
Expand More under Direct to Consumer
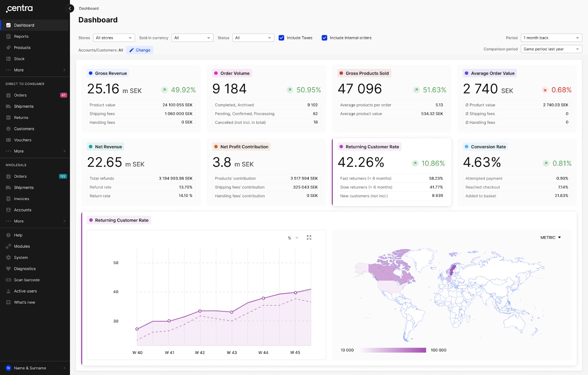[x=35, y=151]
